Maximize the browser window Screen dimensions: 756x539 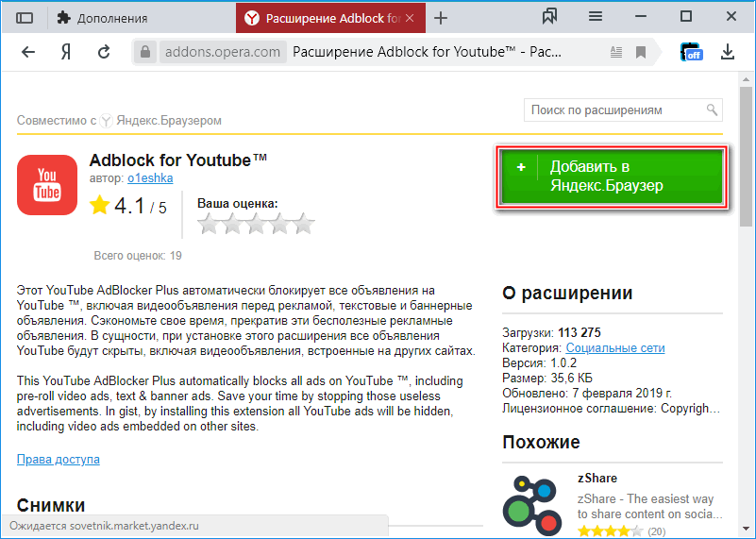click(686, 16)
